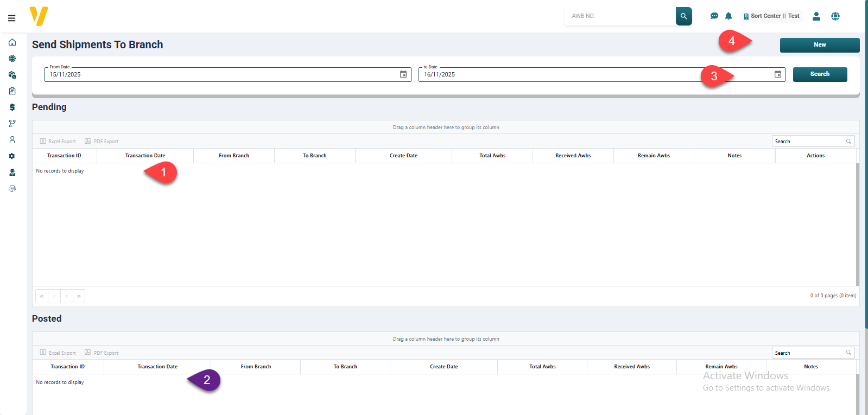This screenshot has width=868, height=415.
Task: Click the AI headset support icon
Action: click(x=12, y=189)
